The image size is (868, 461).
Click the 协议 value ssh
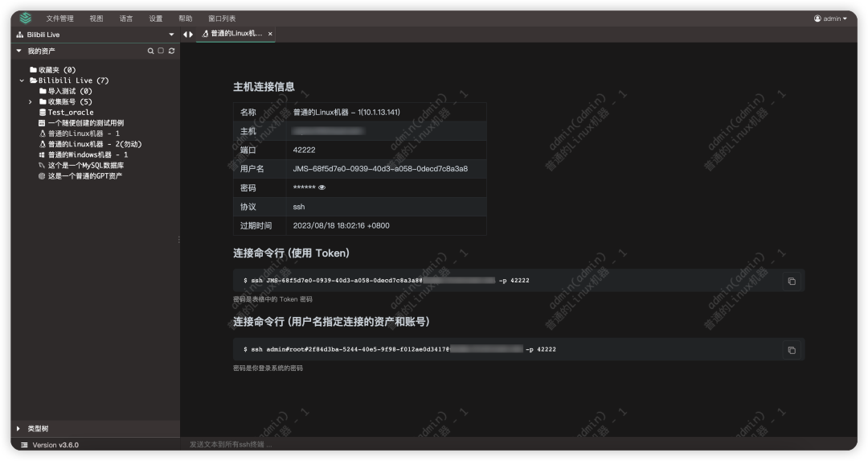pyautogui.click(x=299, y=207)
